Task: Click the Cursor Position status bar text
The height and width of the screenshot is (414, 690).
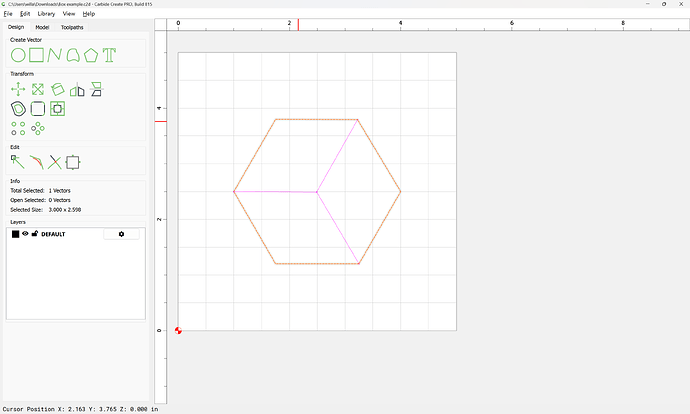Action: [80, 409]
